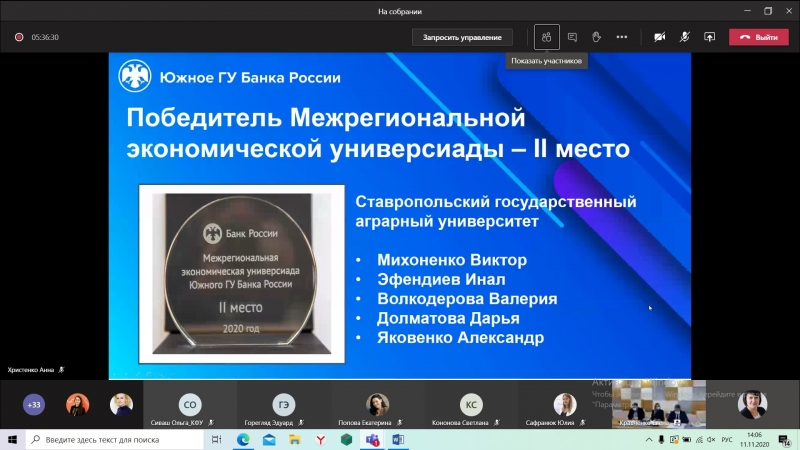
Task: Select the live video tile with conference room
Action: pyautogui.click(x=659, y=404)
